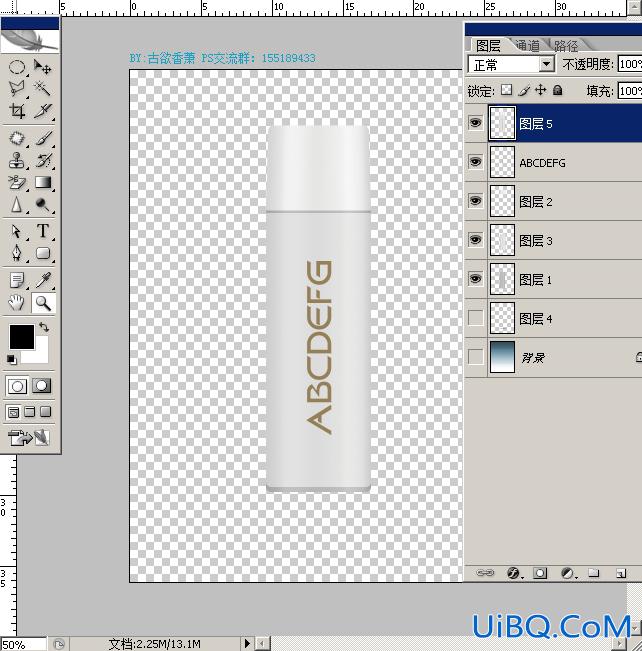Swap foreground and background colors
The image size is (642, 651).
coord(44,327)
